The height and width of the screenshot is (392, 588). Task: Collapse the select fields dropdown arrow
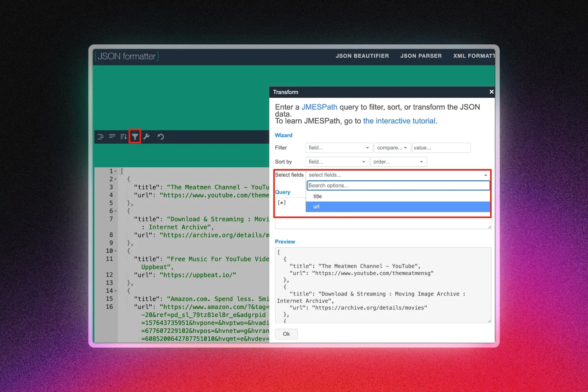point(485,175)
